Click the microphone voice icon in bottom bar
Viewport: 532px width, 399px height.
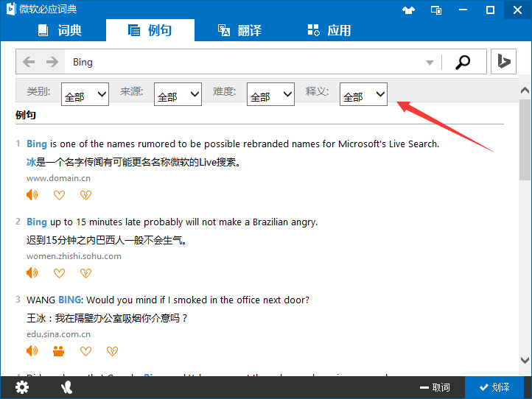click(66, 387)
